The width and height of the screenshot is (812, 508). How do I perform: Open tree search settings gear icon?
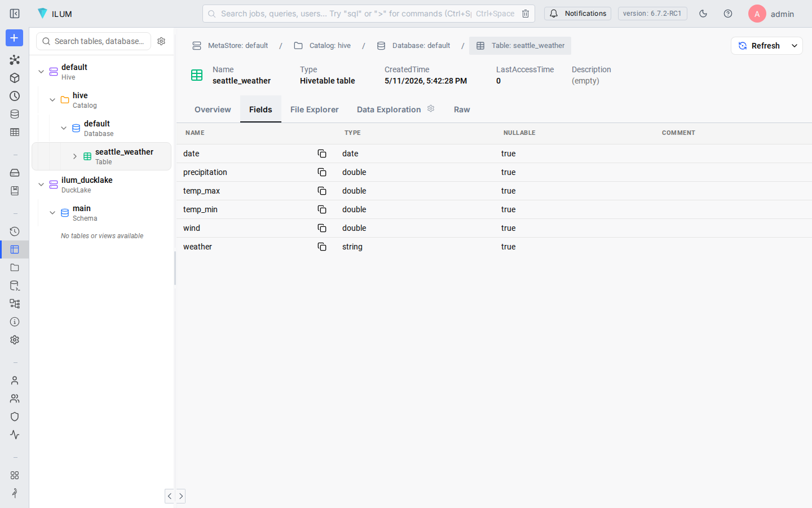coord(161,41)
